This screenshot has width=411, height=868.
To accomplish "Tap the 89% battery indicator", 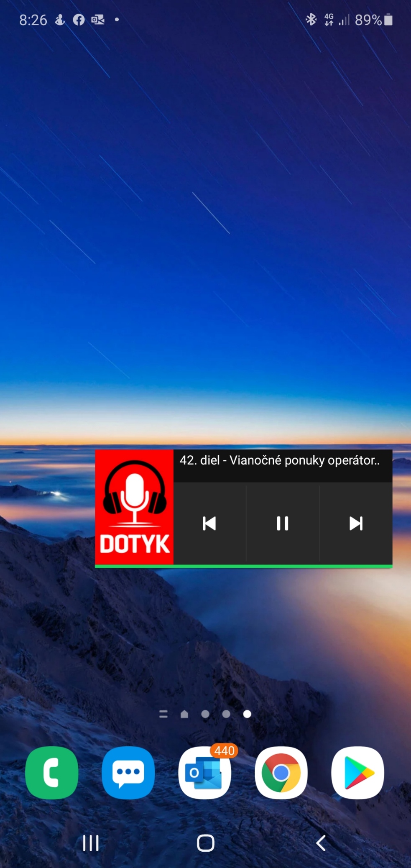I will 373,20.
